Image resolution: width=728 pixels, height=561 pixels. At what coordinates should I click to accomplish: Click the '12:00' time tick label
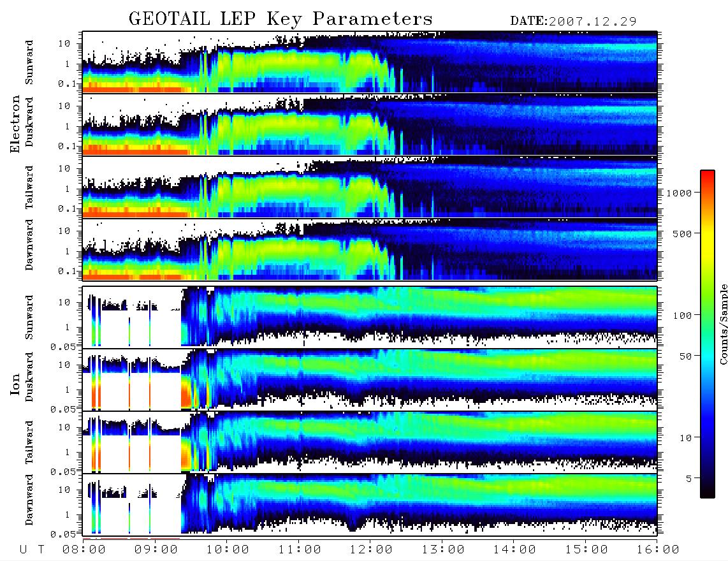coord(371,550)
